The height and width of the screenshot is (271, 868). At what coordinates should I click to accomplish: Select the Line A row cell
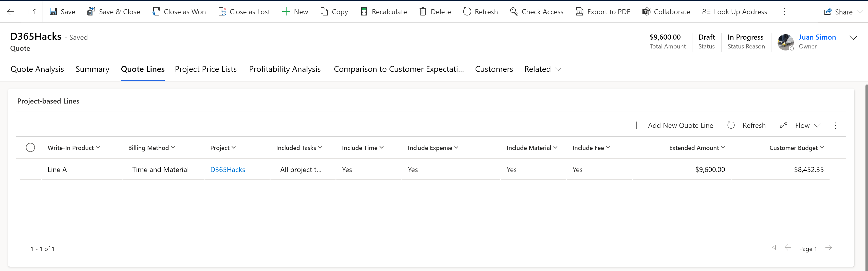[57, 170]
